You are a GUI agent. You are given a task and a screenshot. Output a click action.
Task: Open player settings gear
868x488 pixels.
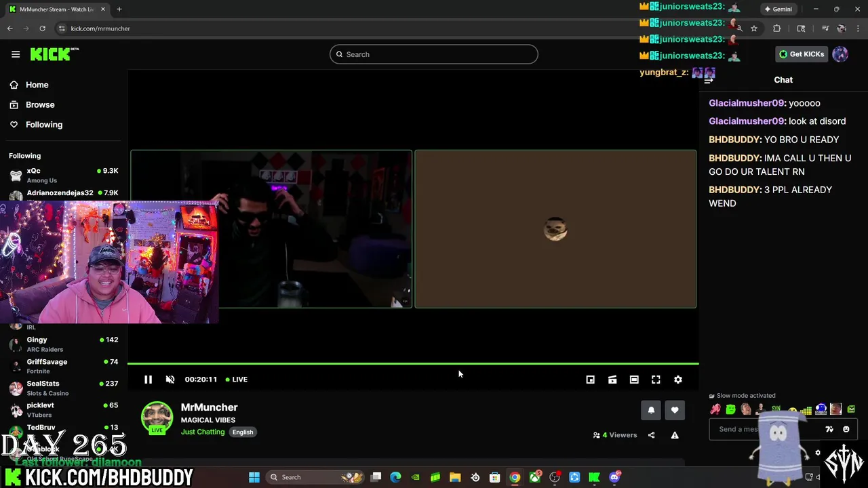click(x=678, y=380)
